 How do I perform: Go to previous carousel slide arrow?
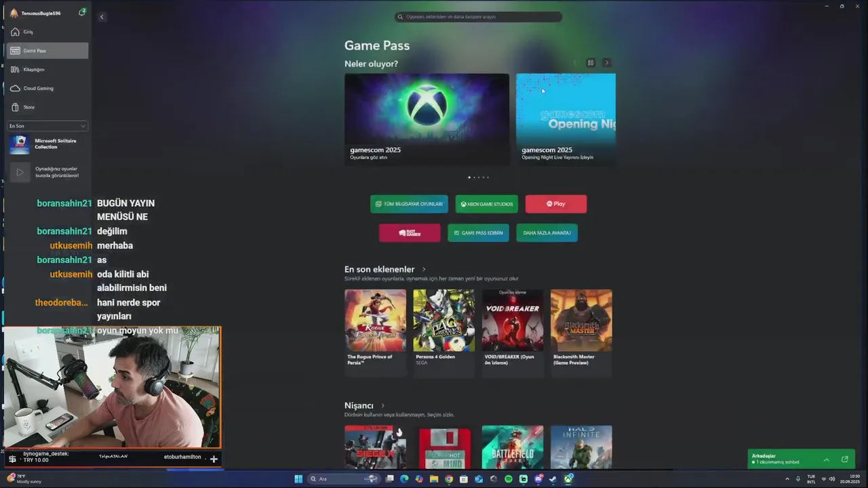coord(574,63)
